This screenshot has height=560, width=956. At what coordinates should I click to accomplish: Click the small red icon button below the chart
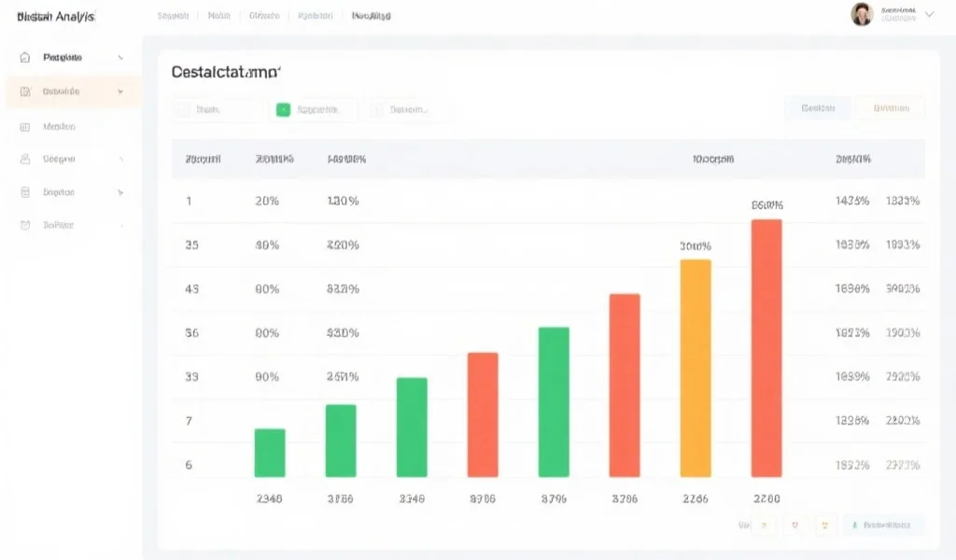(794, 525)
